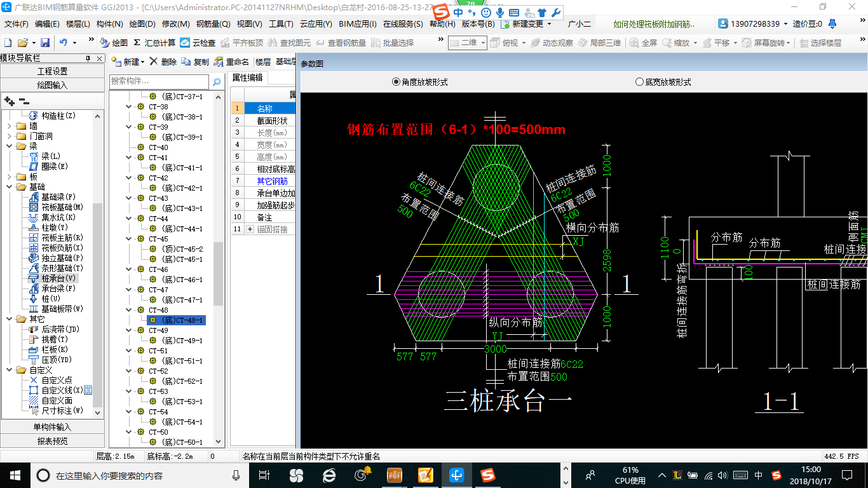This screenshot has height=488, width=868.
Task: Click 选择楼层 select floor button
Action: 820,43
